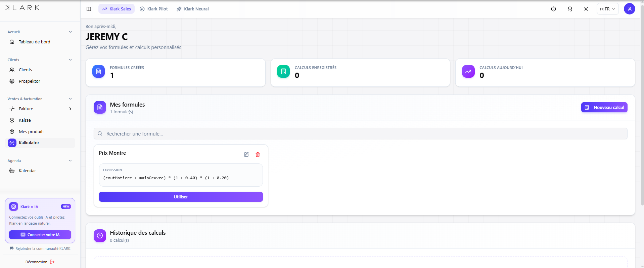Click the Prix Montre expression text

[166, 178]
